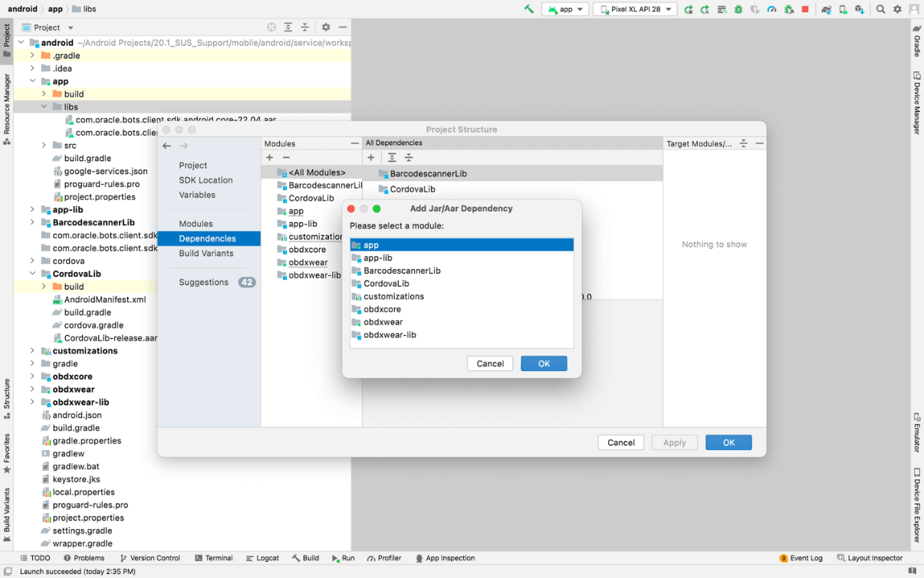Click the account avatar icon in toolbar
Image resolution: width=924 pixels, height=578 pixels.
coord(913,9)
